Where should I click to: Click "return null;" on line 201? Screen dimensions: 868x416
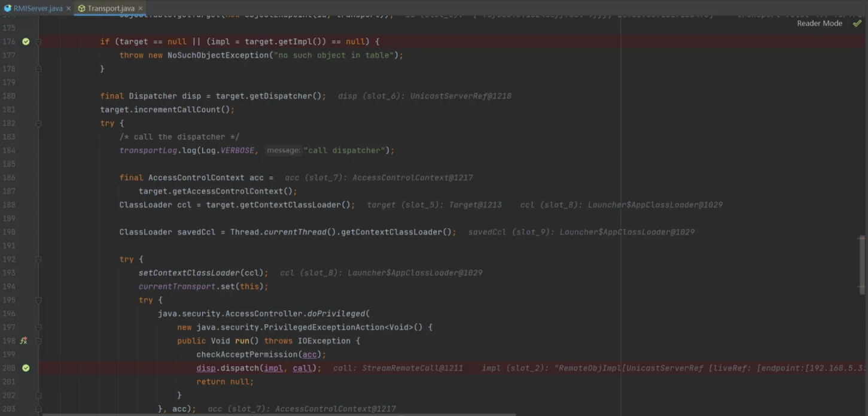225,382
